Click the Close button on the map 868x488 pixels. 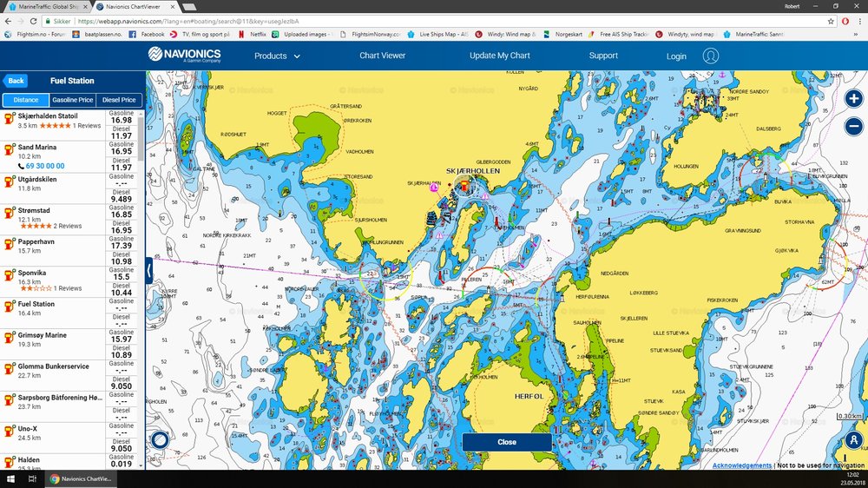[507, 442]
